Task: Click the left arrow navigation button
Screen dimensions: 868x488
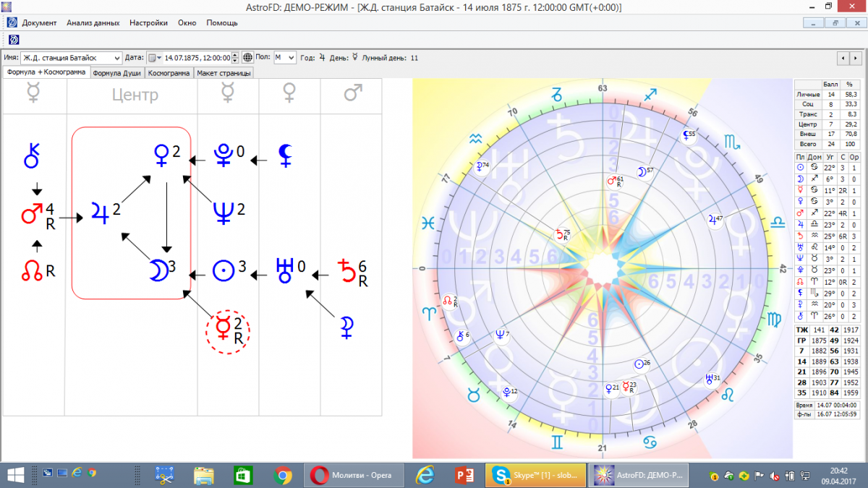Action: coord(843,58)
